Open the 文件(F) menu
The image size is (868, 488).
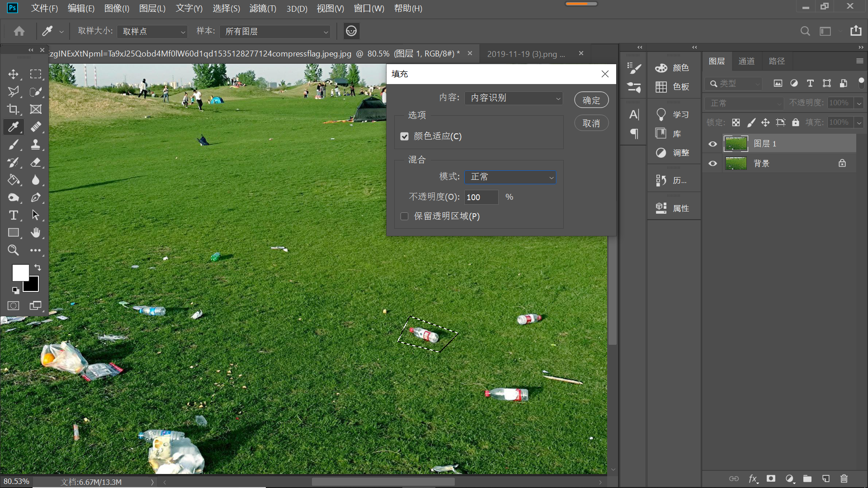click(44, 8)
